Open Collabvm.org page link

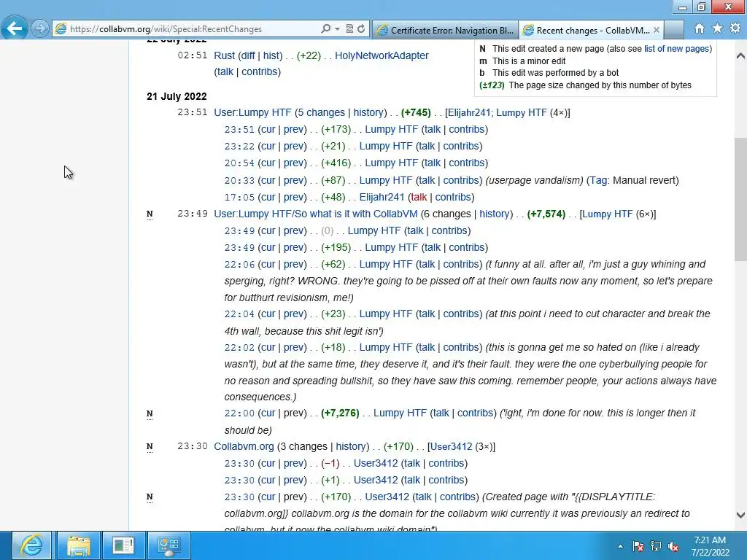click(244, 446)
